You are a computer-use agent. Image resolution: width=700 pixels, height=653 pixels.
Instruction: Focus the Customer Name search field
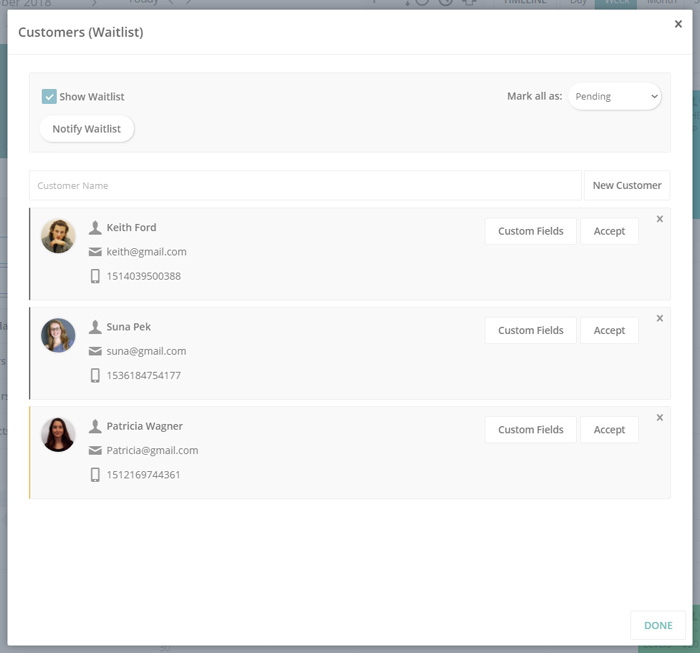tap(305, 186)
